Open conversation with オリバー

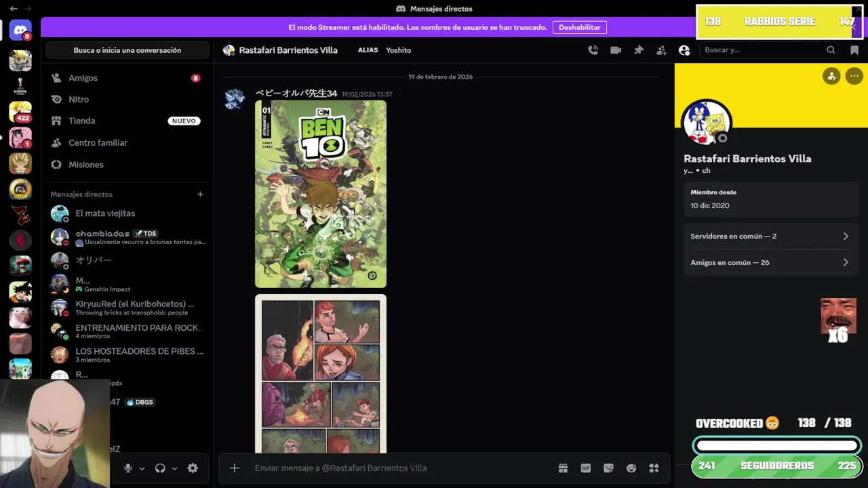[x=127, y=260]
